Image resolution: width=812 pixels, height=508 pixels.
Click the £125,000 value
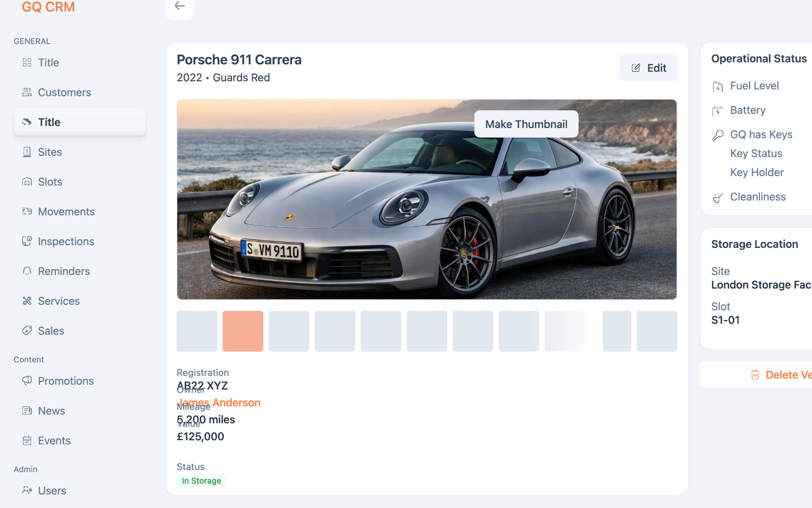pyautogui.click(x=200, y=436)
